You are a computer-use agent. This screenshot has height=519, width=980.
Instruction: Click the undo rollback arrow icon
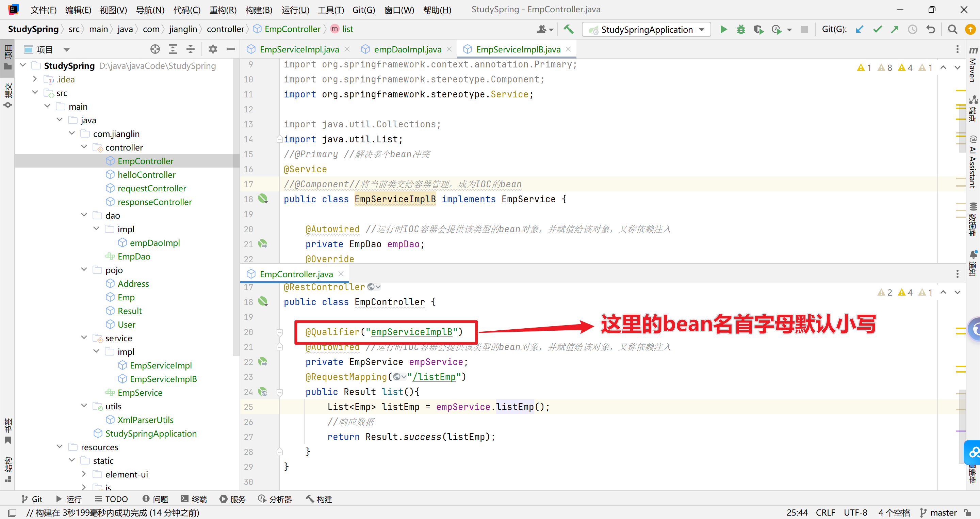[x=931, y=29]
